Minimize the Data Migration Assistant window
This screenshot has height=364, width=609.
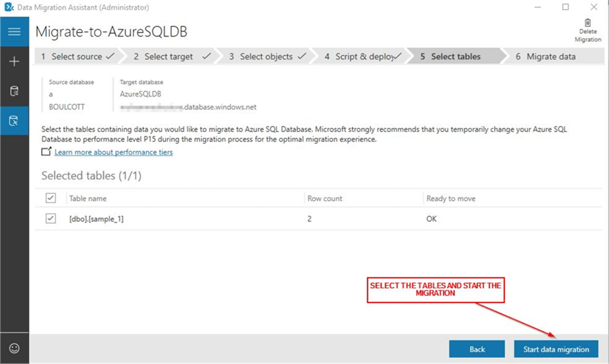[537, 7]
